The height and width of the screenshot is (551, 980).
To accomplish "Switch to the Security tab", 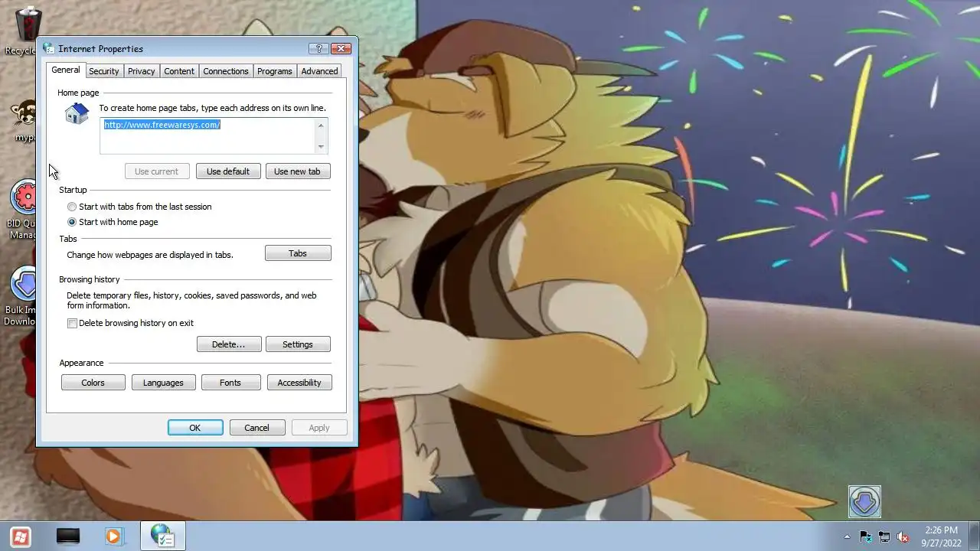I will pos(103,71).
